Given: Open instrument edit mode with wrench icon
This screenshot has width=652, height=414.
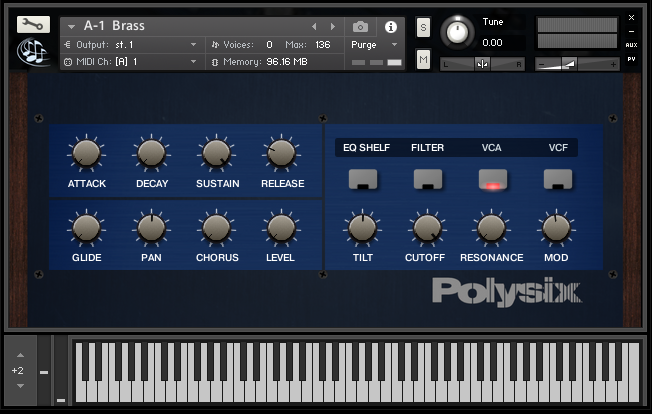Looking at the screenshot, I should [33, 24].
